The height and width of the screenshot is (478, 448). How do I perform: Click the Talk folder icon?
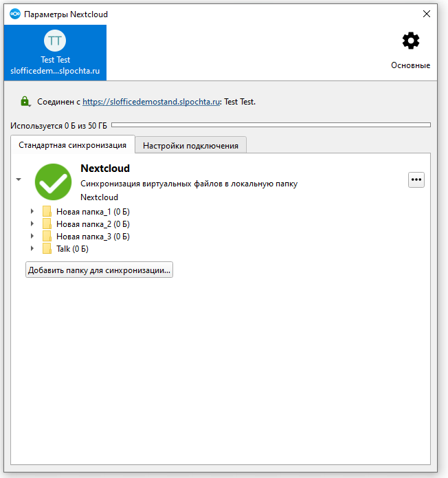[x=47, y=248]
